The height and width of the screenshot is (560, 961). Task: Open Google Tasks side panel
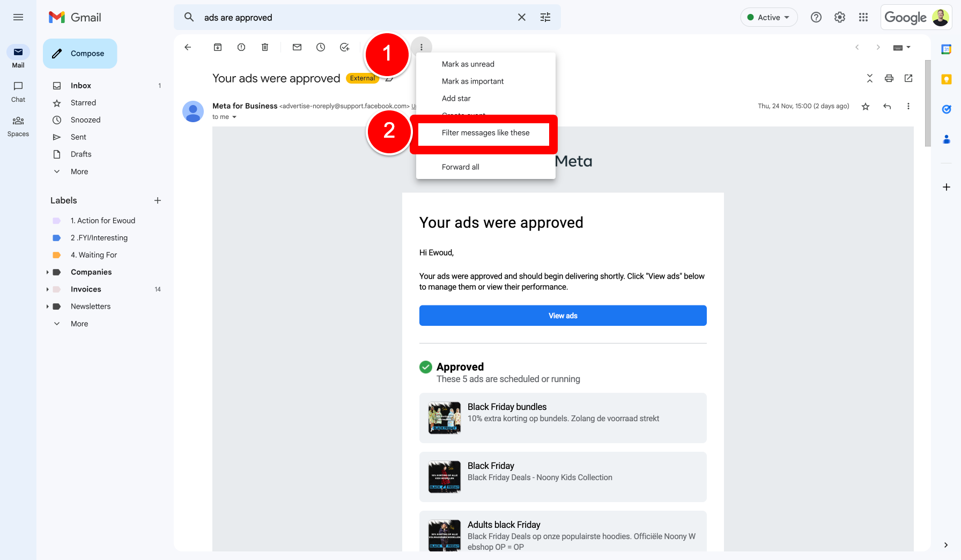coord(947,109)
